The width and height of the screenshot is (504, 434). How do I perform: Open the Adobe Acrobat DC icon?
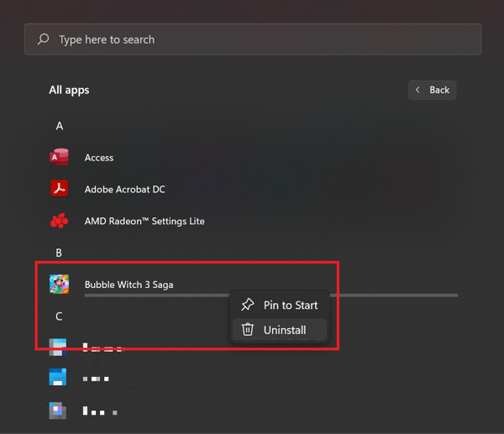click(x=59, y=189)
